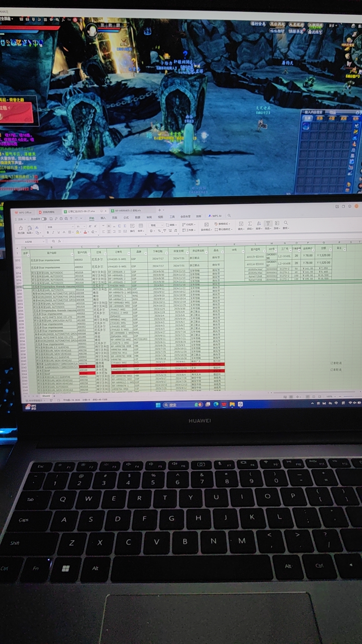This screenshot has width=362, height=644.
Task: Toggle italic formatting in WPS ribbon
Action: pos(53,232)
